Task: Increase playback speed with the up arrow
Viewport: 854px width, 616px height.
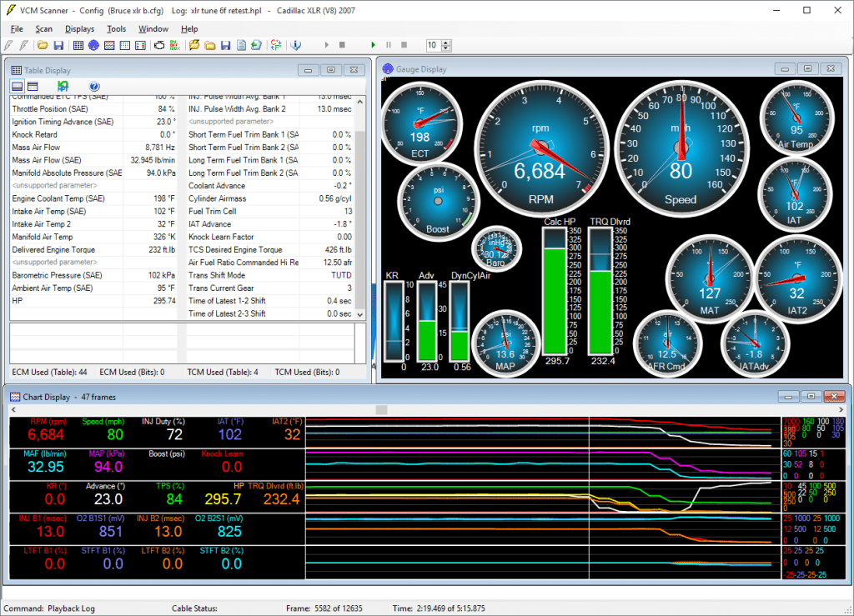Action: (x=446, y=42)
